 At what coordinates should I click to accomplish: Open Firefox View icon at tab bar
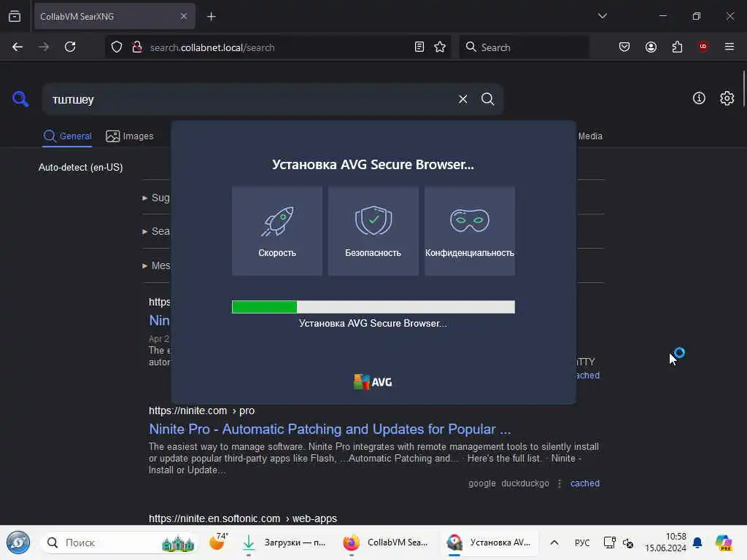15,16
